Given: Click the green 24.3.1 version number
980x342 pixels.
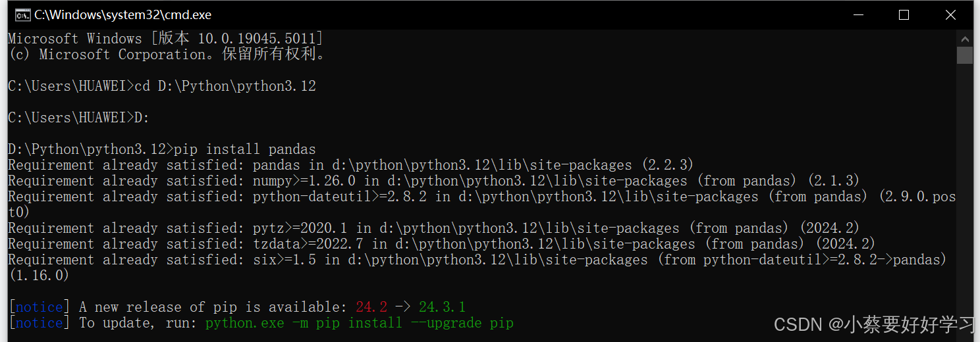Looking at the screenshot, I should (442, 307).
